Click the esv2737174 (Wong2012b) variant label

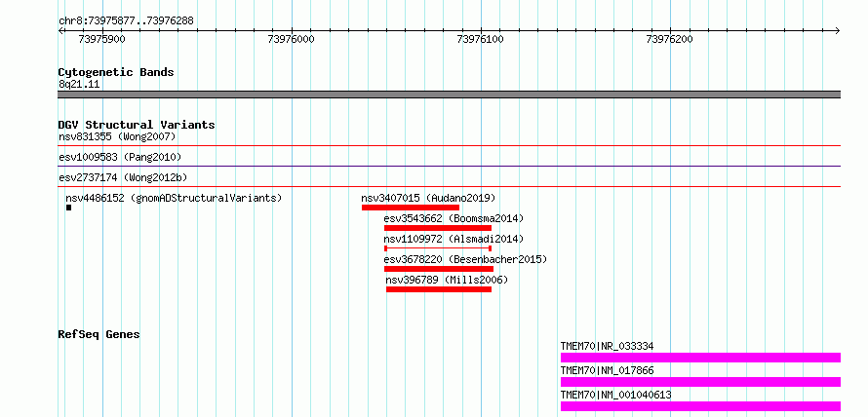click(123, 177)
